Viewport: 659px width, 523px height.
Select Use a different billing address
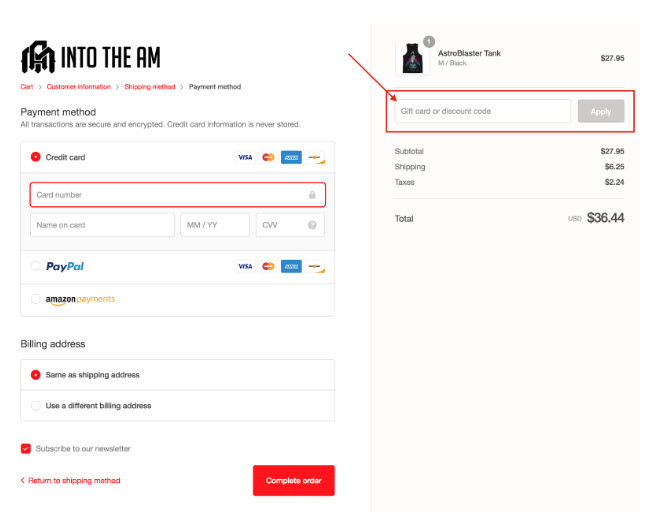pyautogui.click(x=36, y=406)
